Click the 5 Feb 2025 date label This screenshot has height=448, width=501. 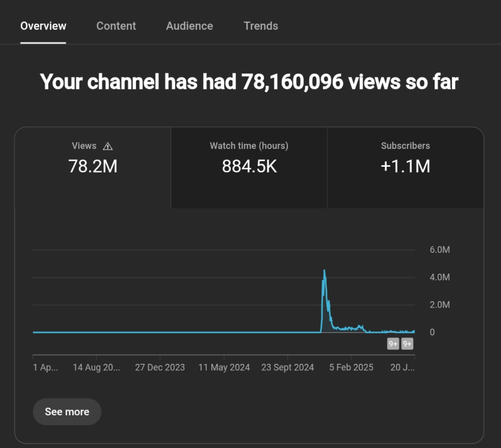[351, 367]
